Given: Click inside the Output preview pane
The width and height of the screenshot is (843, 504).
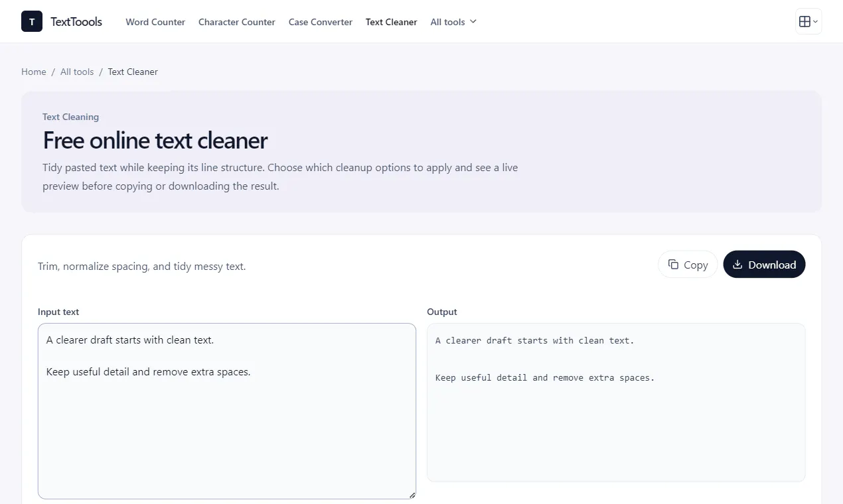Looking at the screenshot, I should [x=616, y=403].
